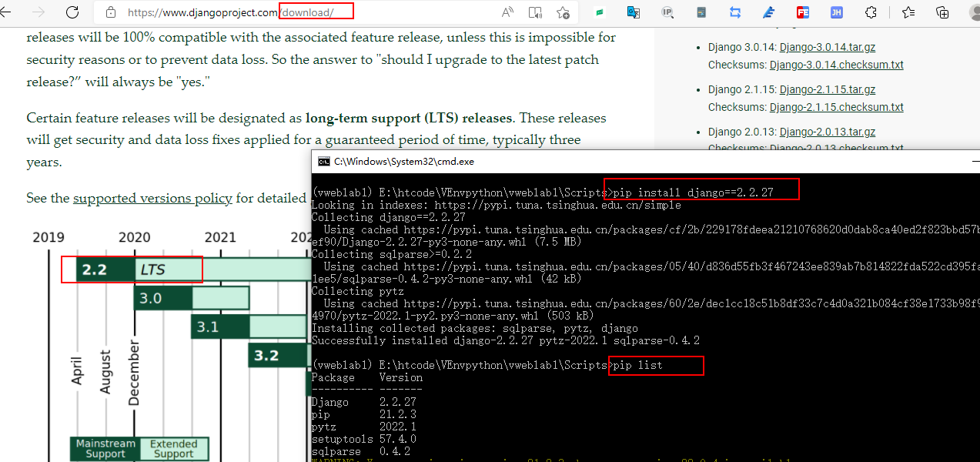This screenshot has width=980, height=462.
Task: Start Read aloud from the address bar
Action: point(507,12)
